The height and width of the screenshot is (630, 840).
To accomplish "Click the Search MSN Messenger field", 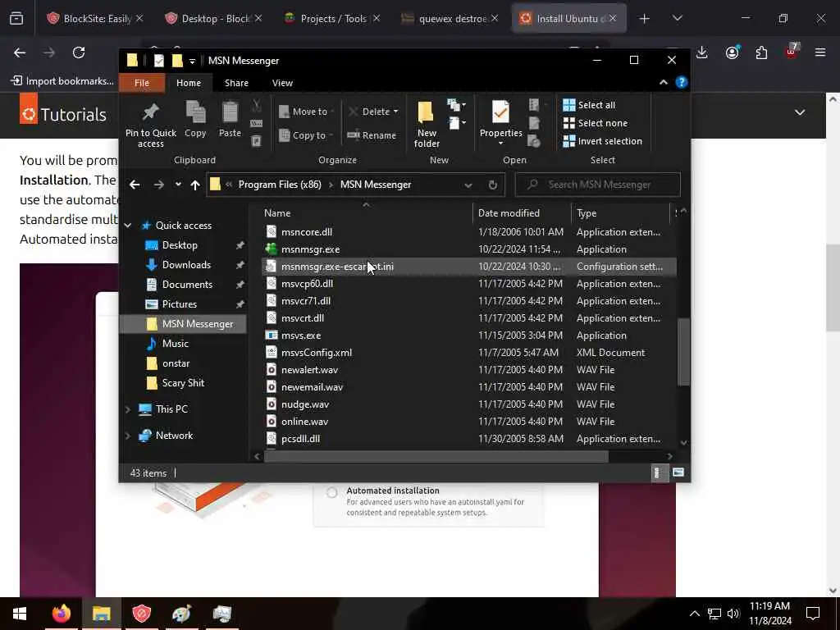I will [x=598, y=185].
